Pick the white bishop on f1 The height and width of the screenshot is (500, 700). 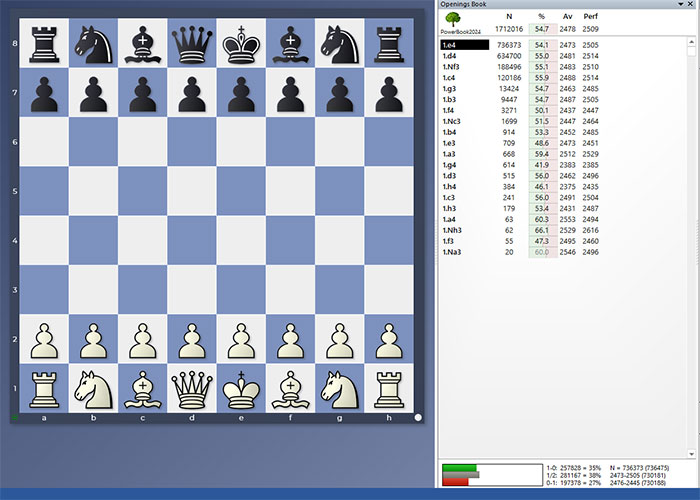coord(291,390)
